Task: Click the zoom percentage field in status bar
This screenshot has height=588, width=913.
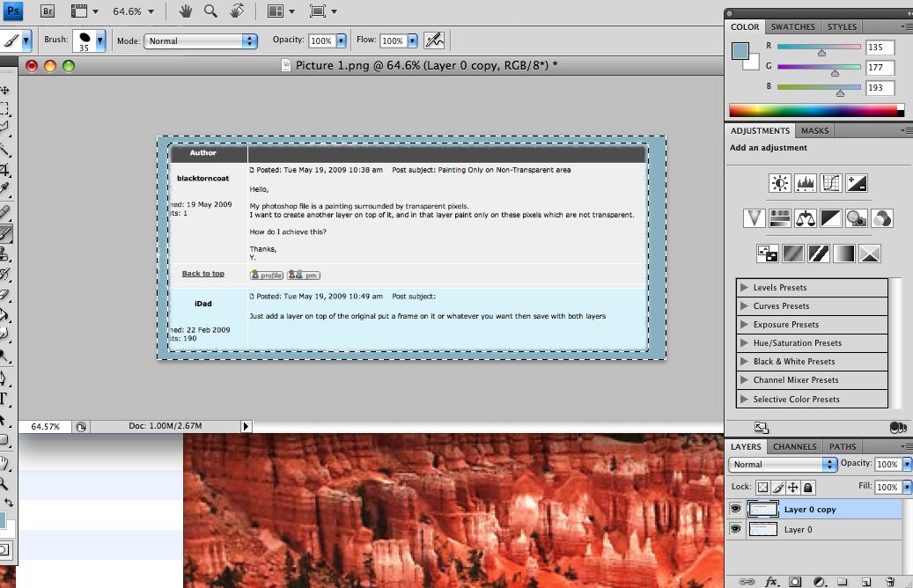Action: pos(46,426)
